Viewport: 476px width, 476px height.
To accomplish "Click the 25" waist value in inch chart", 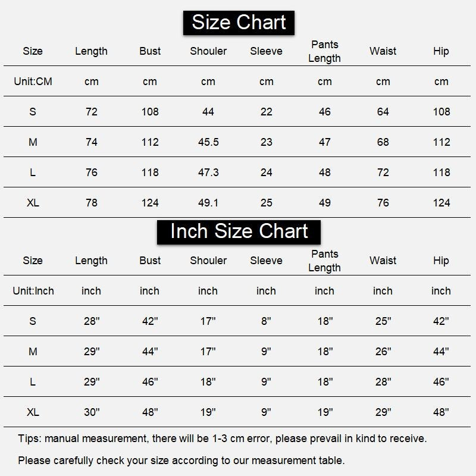I will (383, 321).
